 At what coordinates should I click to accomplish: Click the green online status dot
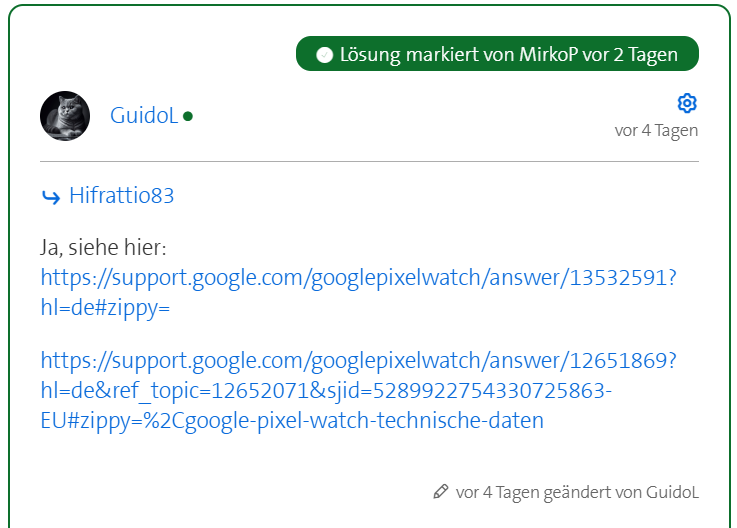[188, 116]
